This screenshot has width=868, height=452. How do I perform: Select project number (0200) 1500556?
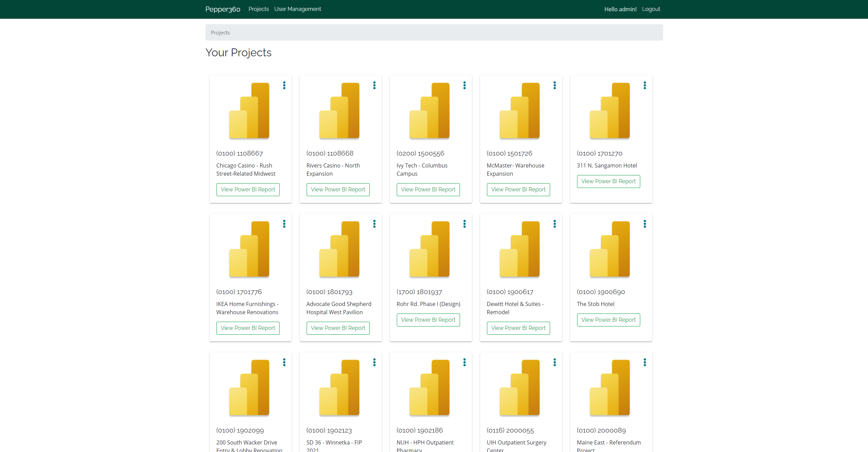[x=420, y=154]
